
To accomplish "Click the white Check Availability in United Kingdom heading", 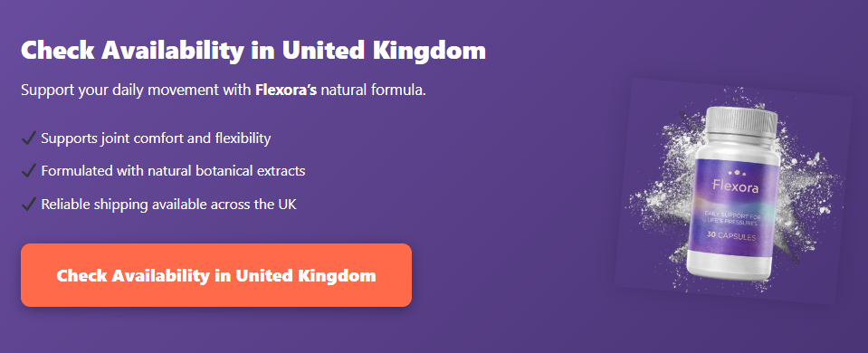I will point(253,51).
